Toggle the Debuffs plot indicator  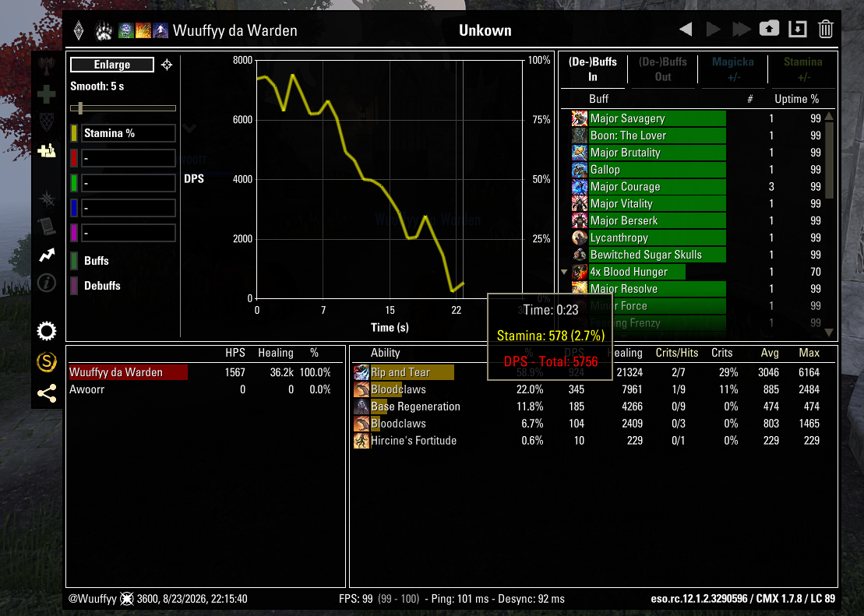tap(74, 286)
